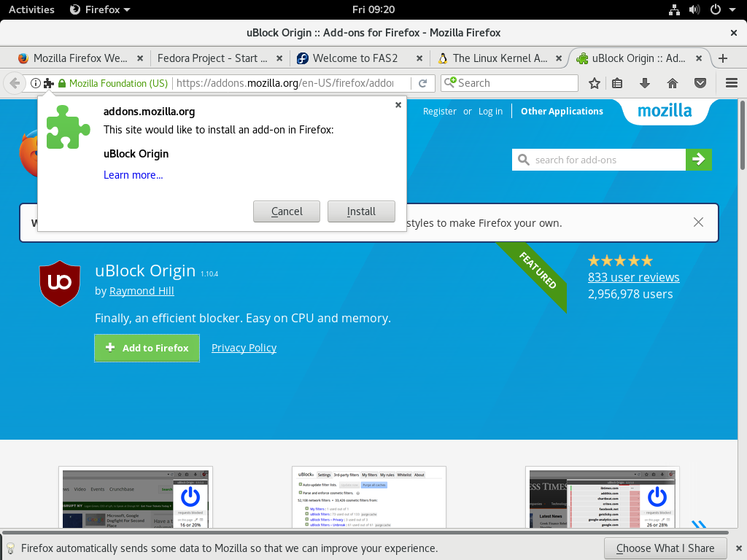Open GNOME Activities overview
This screenshot has height=560, width=747.
31,9
